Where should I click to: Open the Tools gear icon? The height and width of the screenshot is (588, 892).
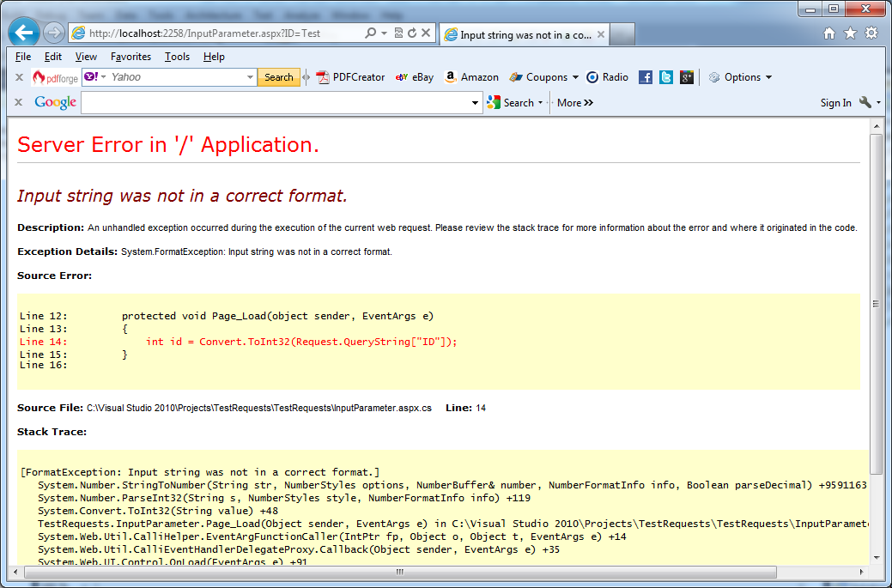point(871,33)
